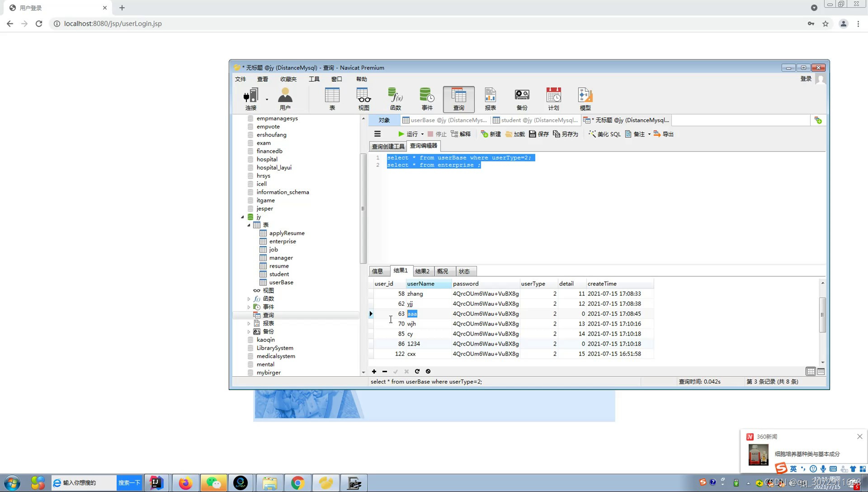Load a query file with 加载
Screen dimensions: 868x492
515,134
